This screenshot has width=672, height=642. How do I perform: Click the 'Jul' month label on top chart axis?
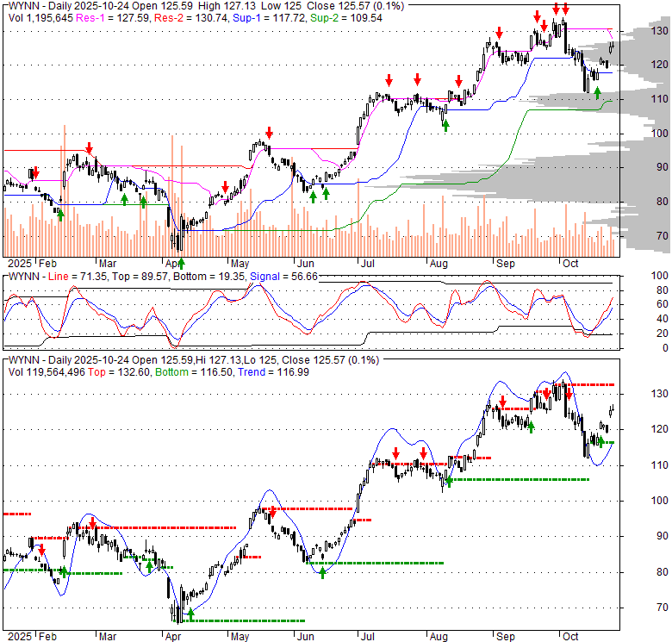tap(367, 263)
